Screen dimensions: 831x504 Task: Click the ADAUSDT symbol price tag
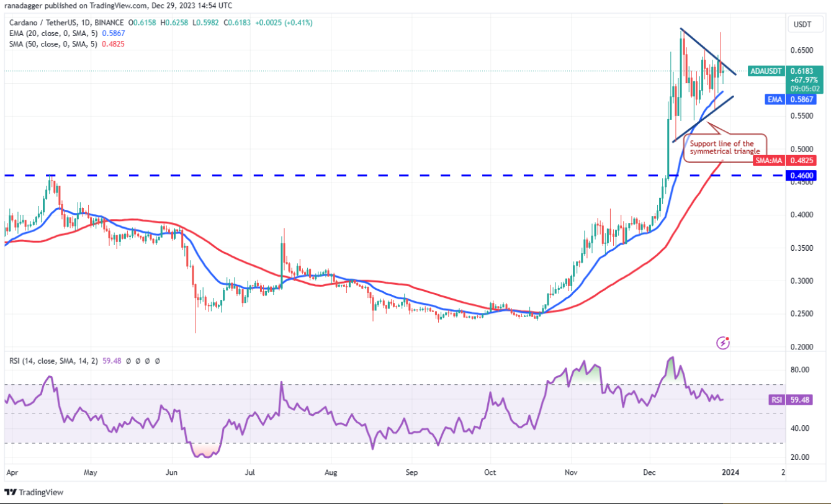click(x=767, y=71)
